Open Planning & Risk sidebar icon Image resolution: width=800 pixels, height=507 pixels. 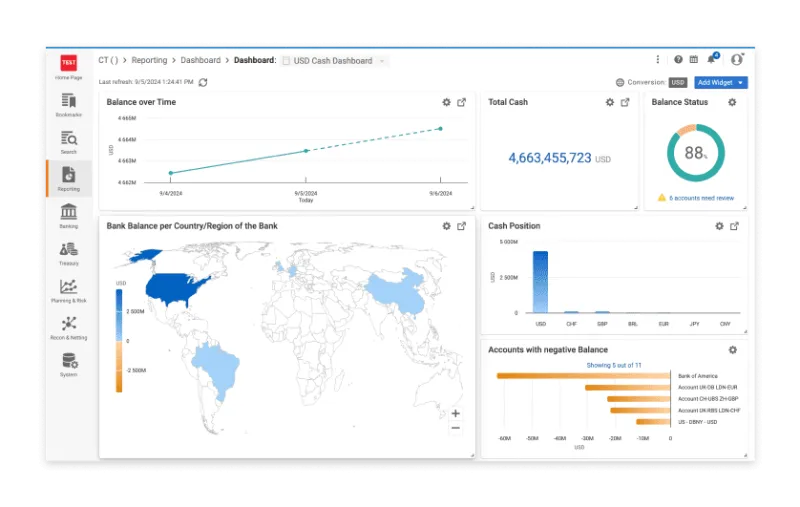pyautogui.click(x=68, y=290)
